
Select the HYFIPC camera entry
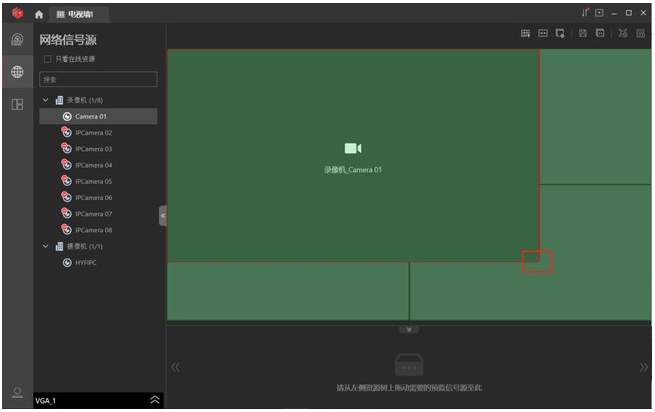(x=88, y=262)
